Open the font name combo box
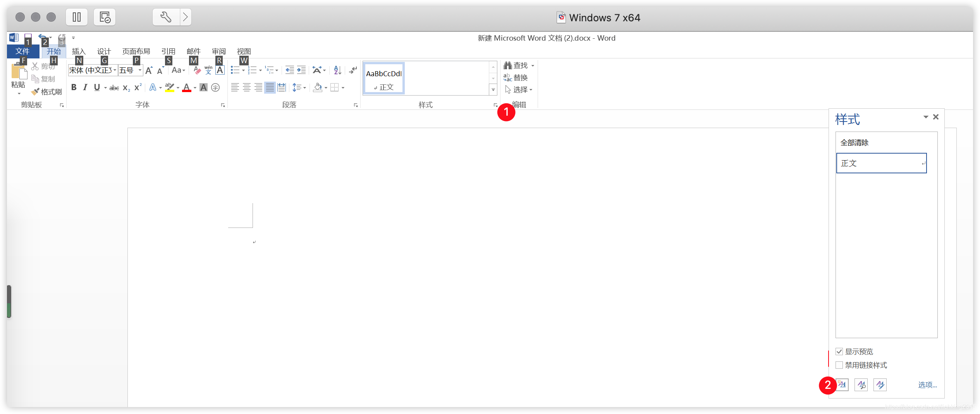Screen dimensions: 980x414 tap(93, 70)
